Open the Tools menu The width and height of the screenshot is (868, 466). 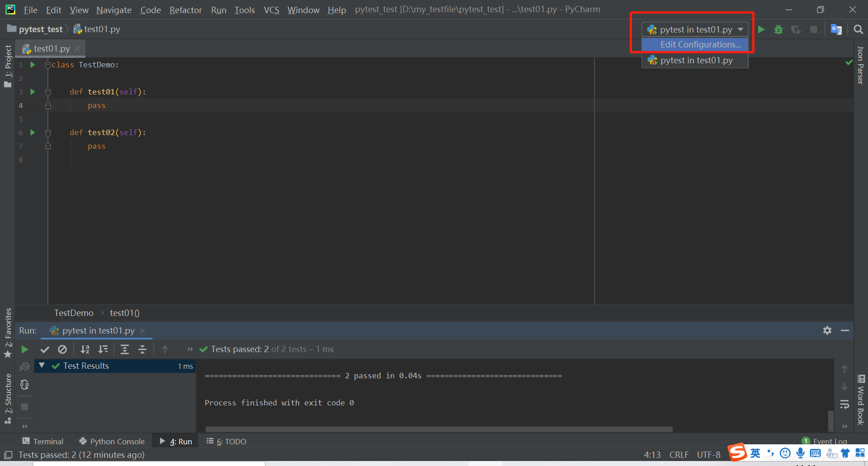[x=245, y=9]
